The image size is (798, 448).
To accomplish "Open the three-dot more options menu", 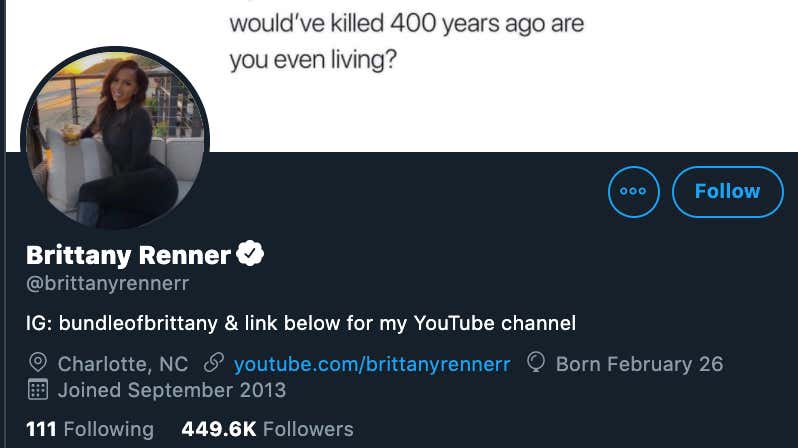I will (634, 192).
